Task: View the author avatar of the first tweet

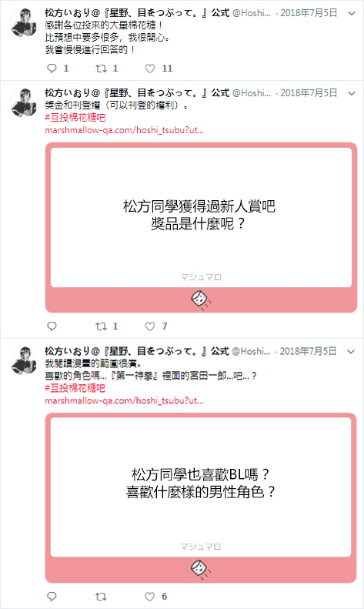Action: point(24,23)
